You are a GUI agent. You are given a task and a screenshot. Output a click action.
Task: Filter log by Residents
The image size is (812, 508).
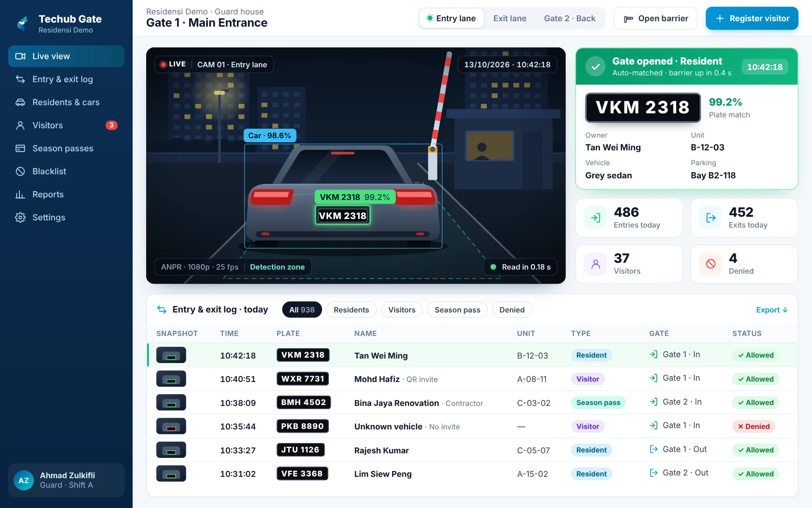click(x=351, y=310)
